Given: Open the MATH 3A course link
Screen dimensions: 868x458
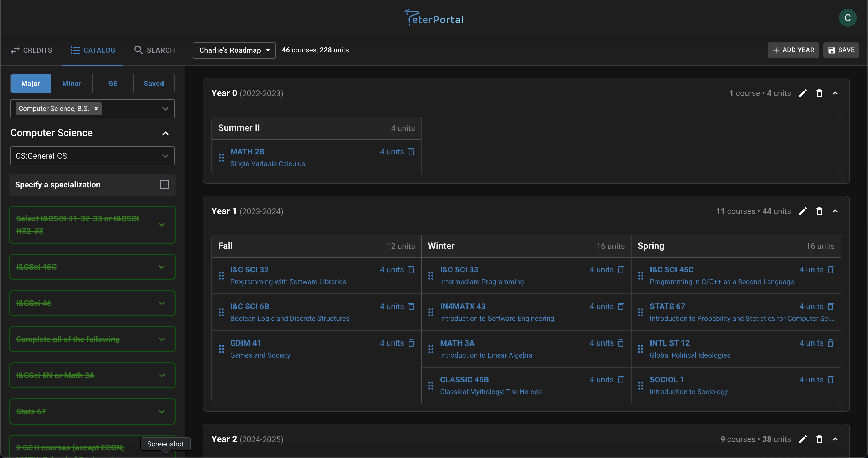Looking at the screenshot, I should (457, 343).
